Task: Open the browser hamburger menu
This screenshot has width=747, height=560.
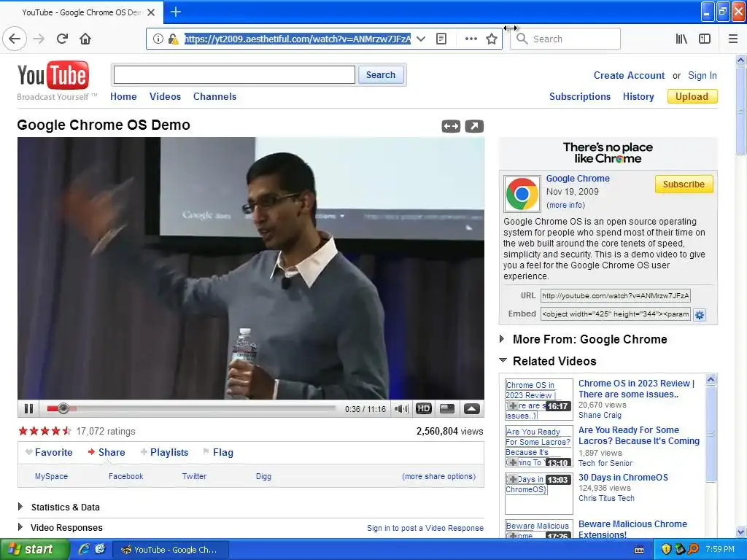Action: pyautogui.click(x=733, y=39)
